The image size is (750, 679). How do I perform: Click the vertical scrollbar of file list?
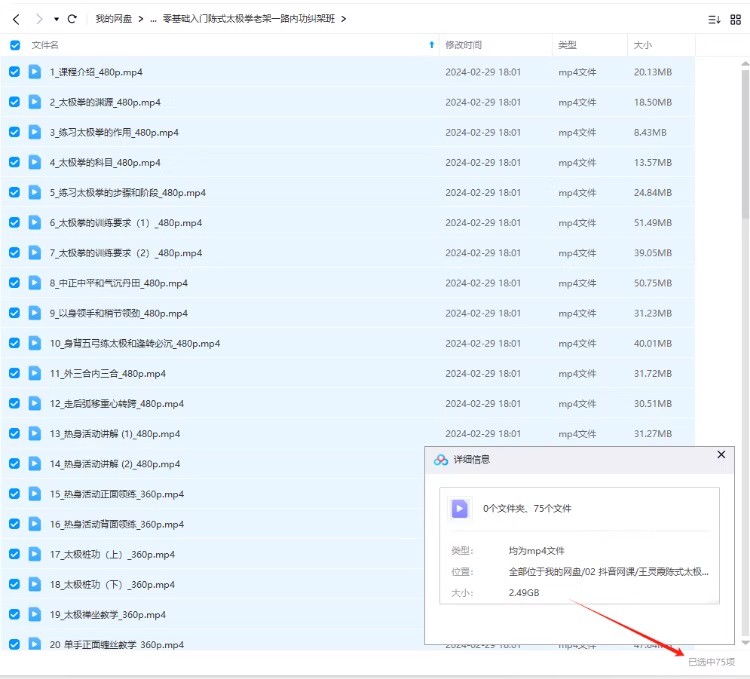745,140
